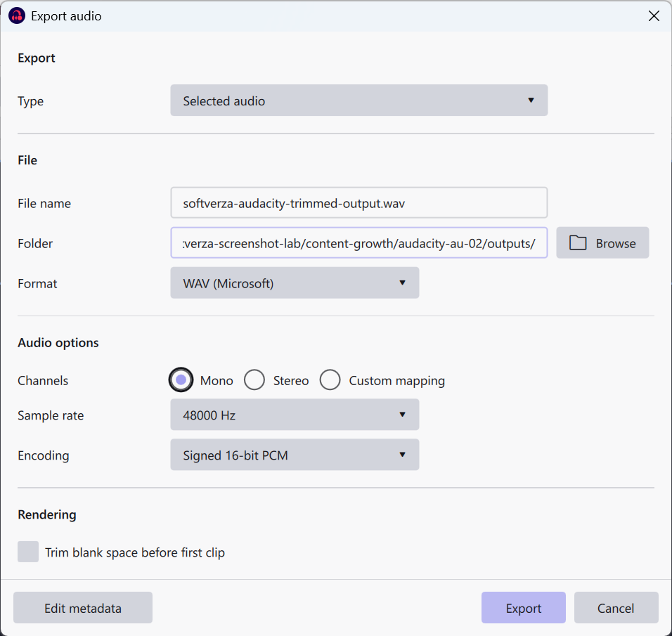672x636 pixels.
Task: Click the Encoding label
Action: [x=44, y=455]
